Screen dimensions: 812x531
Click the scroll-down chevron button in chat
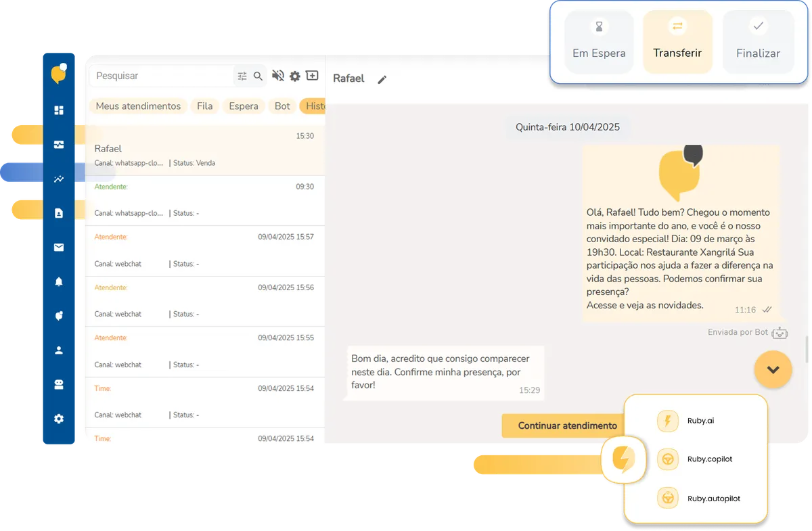click(x=773, y=369)
